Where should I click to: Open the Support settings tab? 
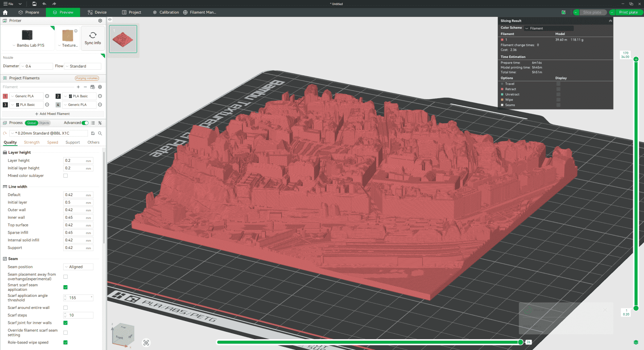[x=73, y=143]
